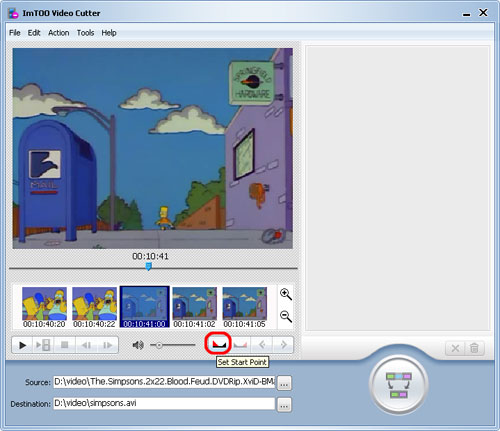Open the File menu
Viewport: 500px width, 431px height.
click(x=15, y=33)
